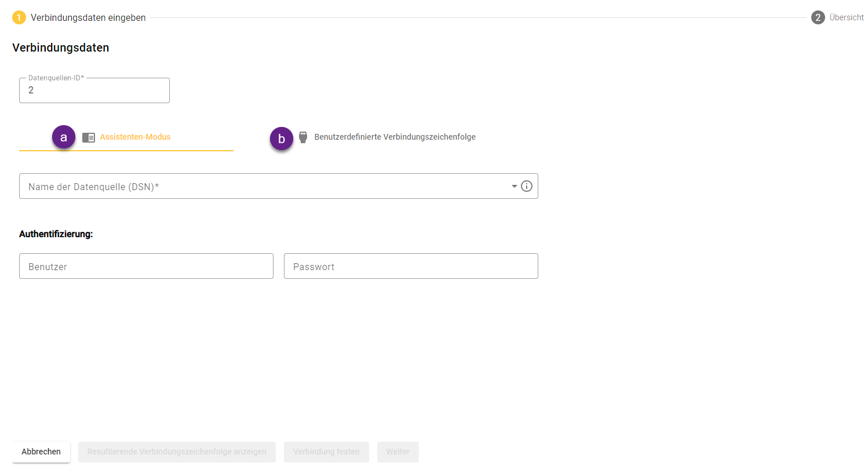This screenshot has height=473, width=868.
Task: Switch to the Assistenten-Modus tab
Action: [x=135, y=137]
